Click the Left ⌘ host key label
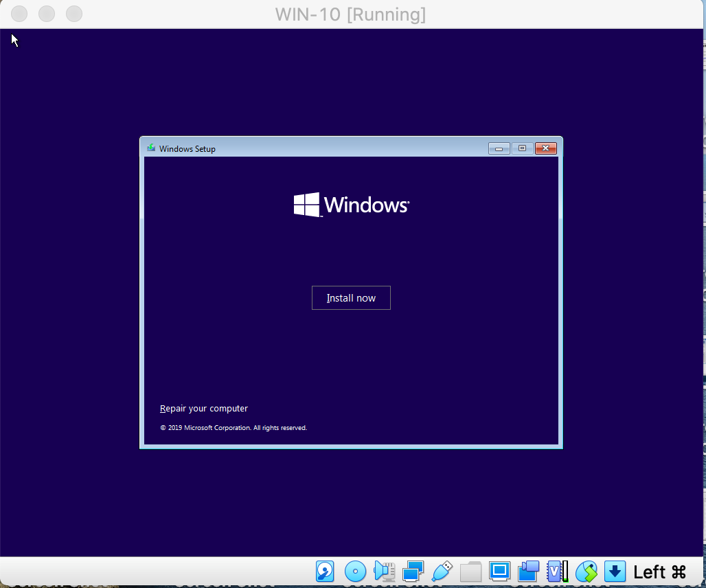 (659, 572)
